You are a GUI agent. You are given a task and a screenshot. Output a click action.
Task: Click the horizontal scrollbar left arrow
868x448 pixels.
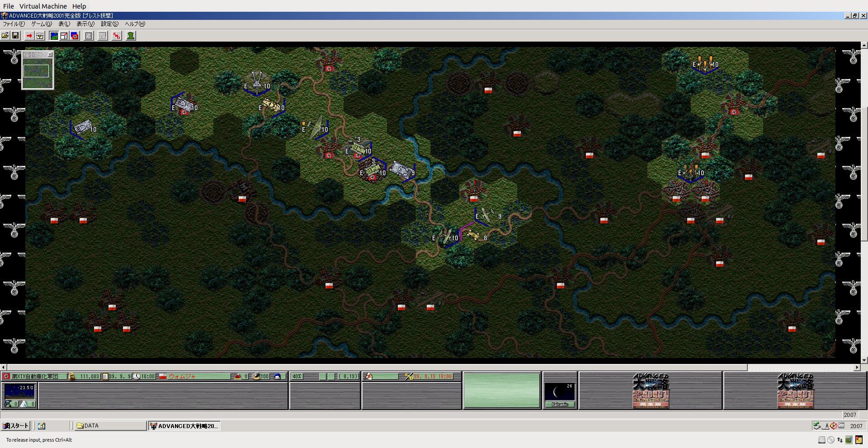[x=4, y=367]
